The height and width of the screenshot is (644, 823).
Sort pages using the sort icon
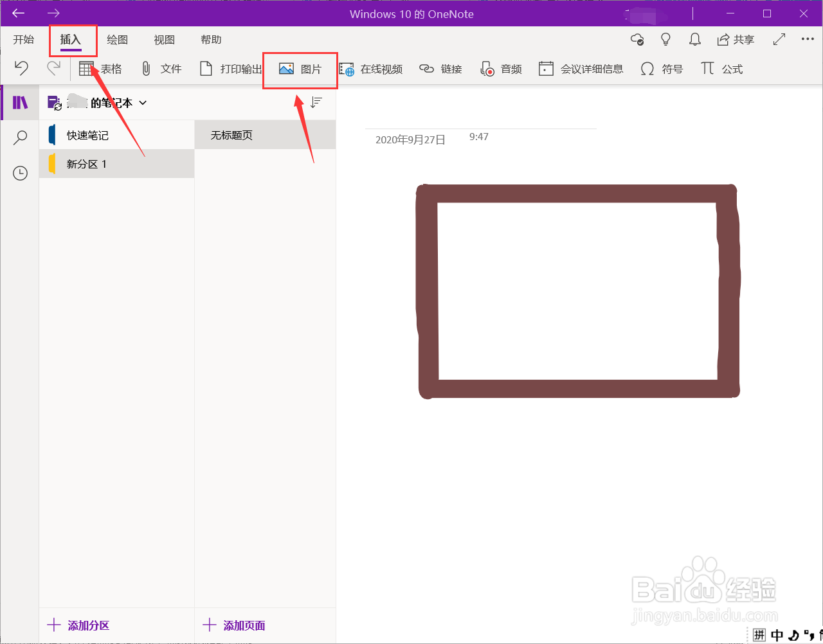tap(316, 102)
